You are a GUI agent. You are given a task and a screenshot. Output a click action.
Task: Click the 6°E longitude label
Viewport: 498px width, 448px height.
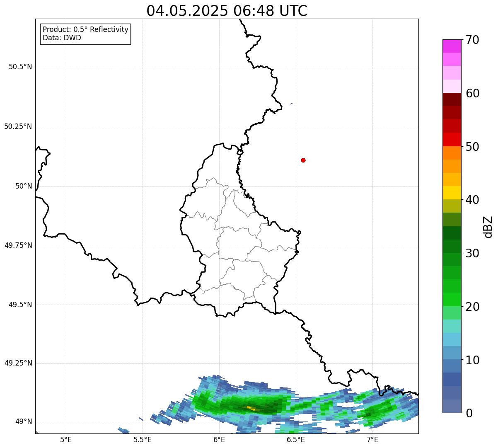[x=219, y=439]
